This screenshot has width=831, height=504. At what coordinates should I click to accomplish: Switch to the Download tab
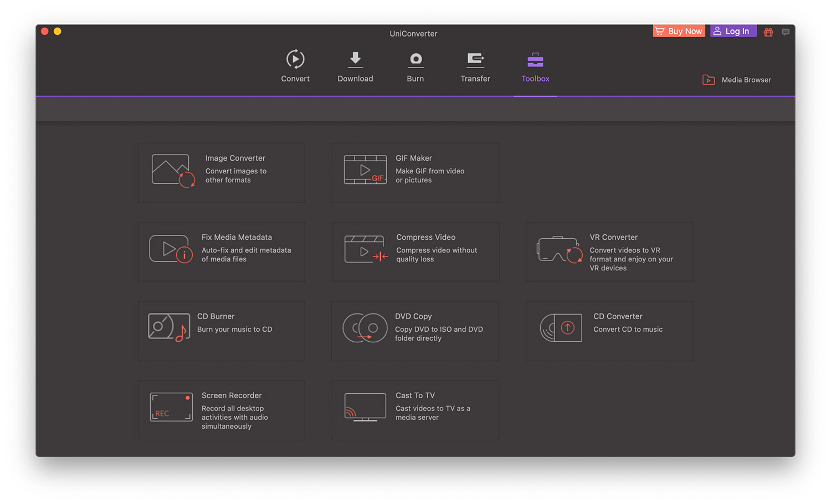coord(355,66)
